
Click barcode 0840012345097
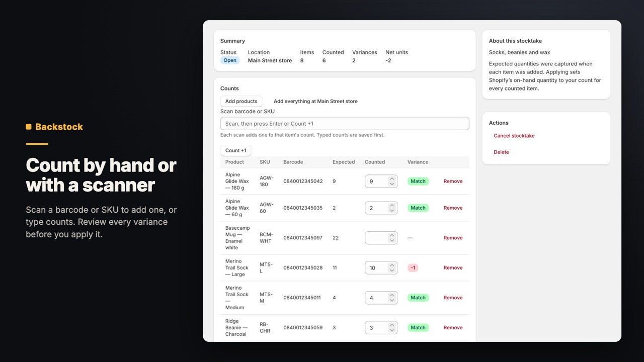303,238
